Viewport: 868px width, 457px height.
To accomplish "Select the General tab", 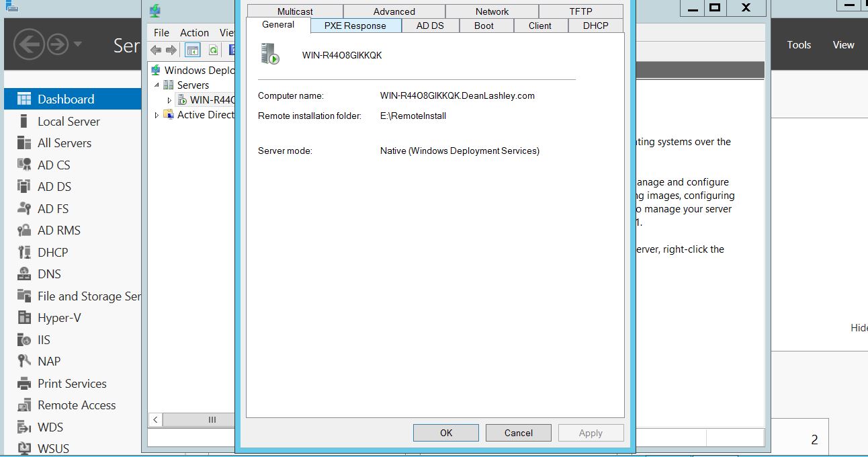I will tap(278, 25).
